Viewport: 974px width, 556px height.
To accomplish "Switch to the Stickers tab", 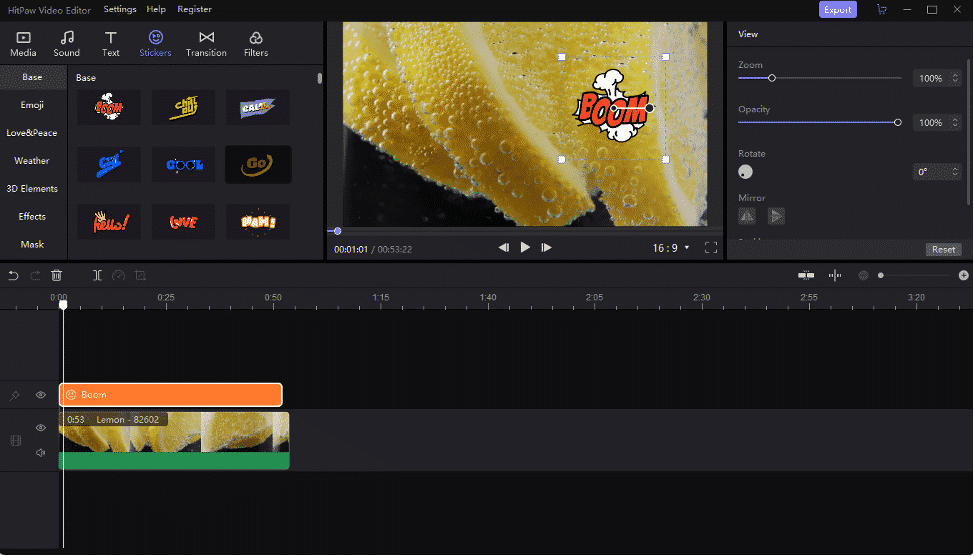I will tap(155, 44).
